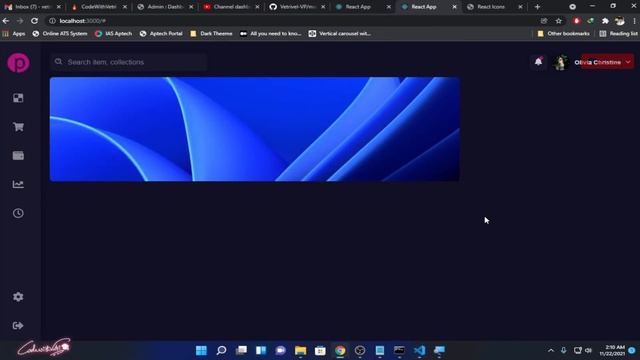Open the wallet sidebar icon
640x360 pixels.
[18, 156]
